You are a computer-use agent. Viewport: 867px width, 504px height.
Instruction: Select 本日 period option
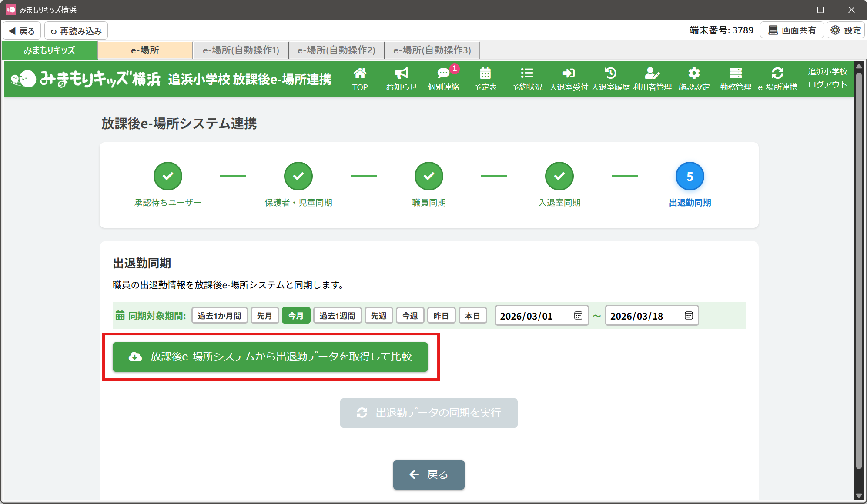click(472, 316)
